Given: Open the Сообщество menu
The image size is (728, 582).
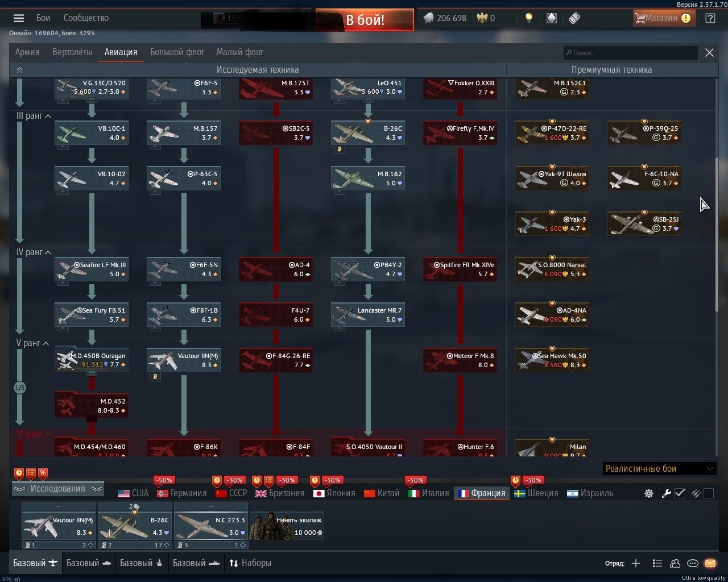Looking at the screenshot, I should [86, 18].
